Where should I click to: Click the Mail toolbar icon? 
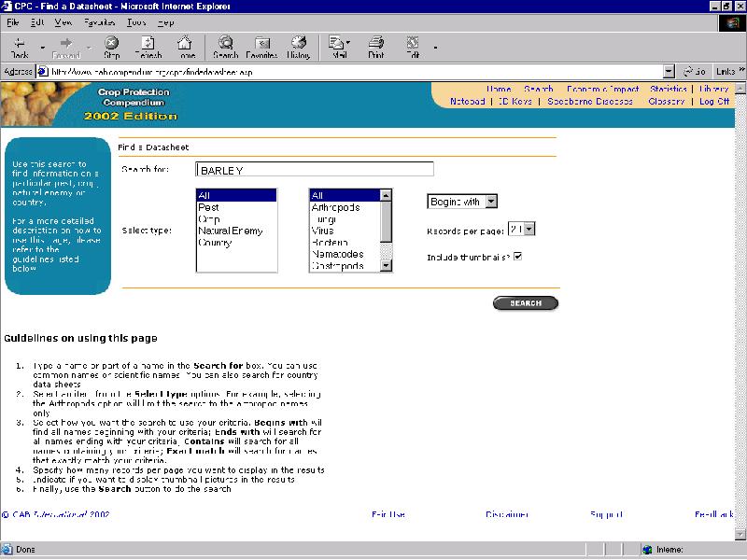tap(337, 48)
